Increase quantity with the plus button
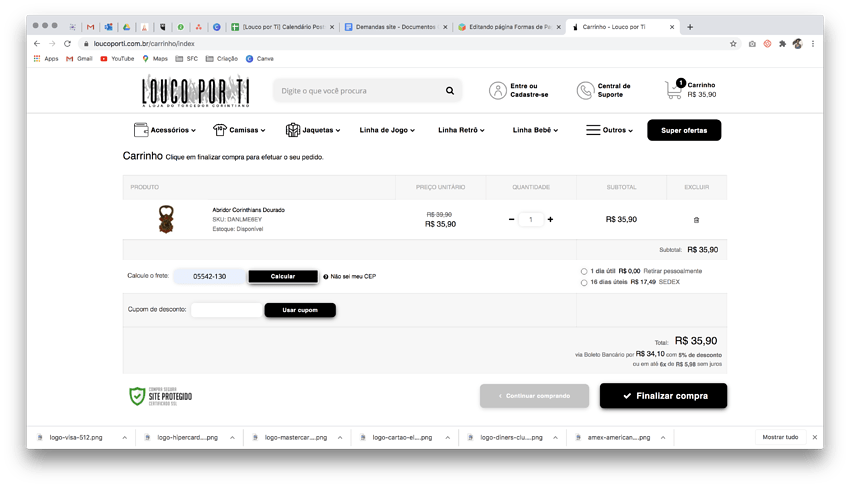The width and height of the screenshot is (850, 487). click(550, 220)
